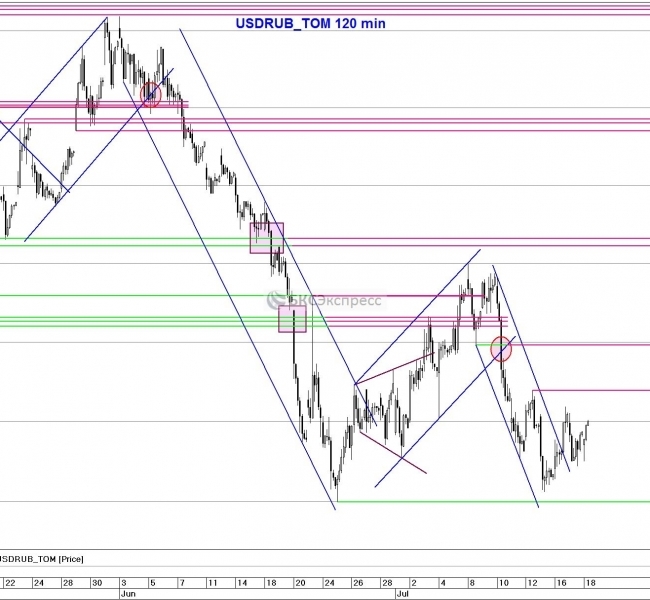
Task: Click the USDRUB_TOM 120 min chart title
Action: coord(310,24)
